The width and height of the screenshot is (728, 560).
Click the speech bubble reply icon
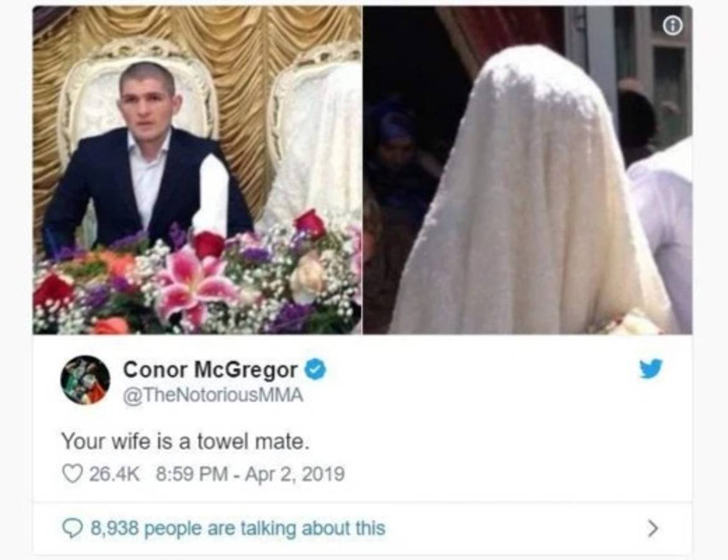click(x=72, y=528)
